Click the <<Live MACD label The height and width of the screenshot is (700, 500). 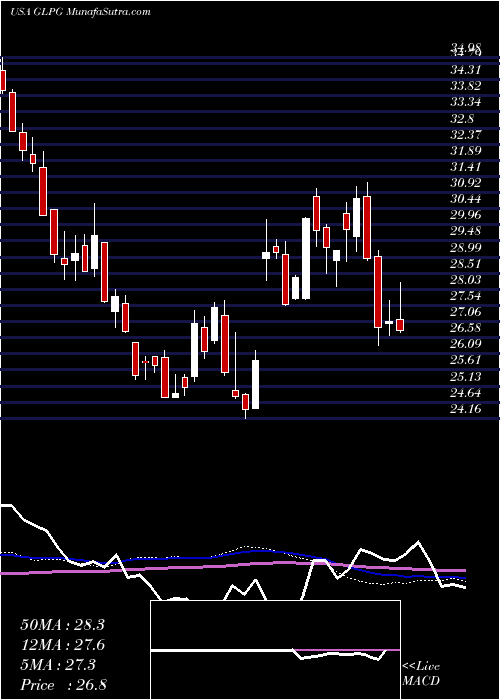click(421, 675)
